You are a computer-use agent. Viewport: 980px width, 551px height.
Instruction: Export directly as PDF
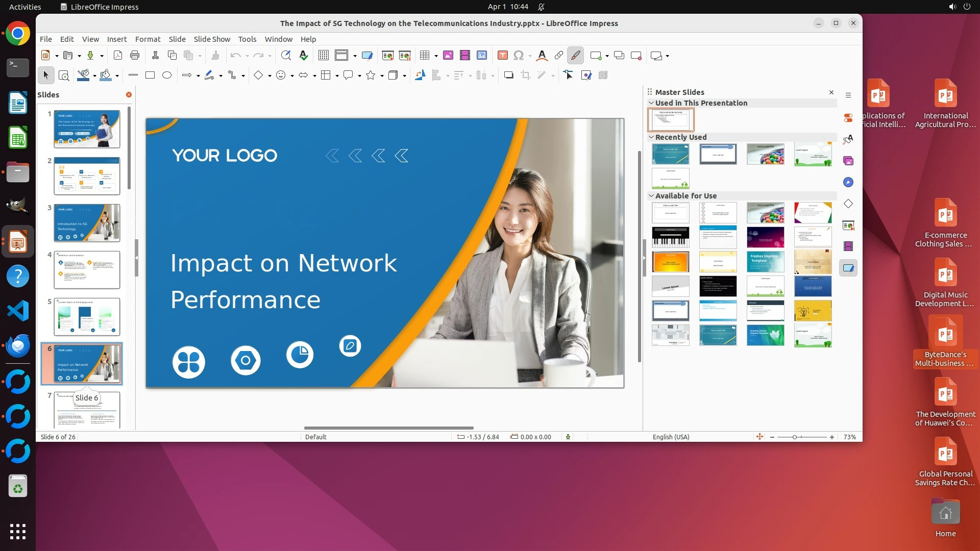[x=118, y=56]
